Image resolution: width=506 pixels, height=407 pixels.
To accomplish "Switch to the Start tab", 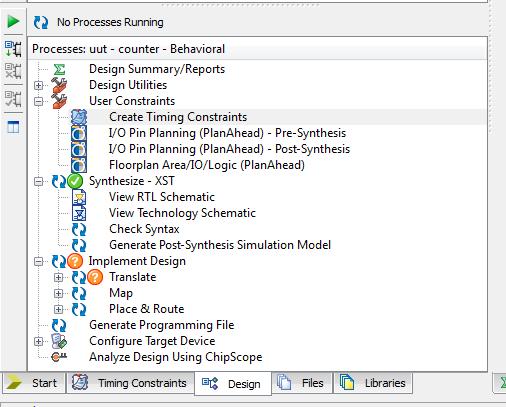I will tap(34, 383).
